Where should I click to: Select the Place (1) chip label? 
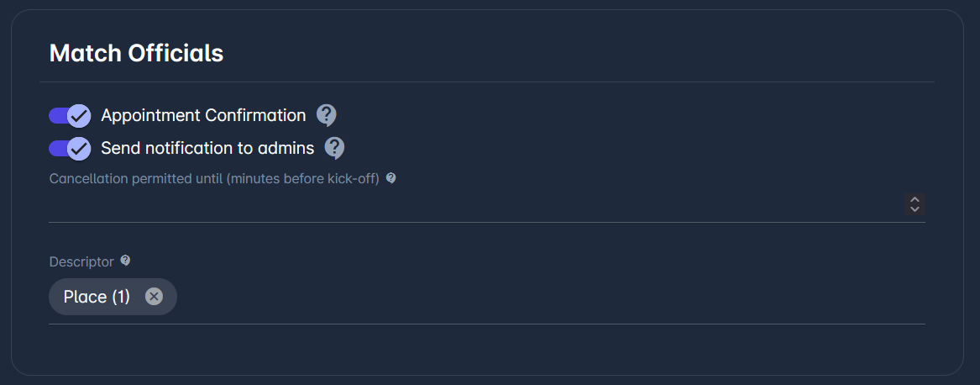tap(97, 297)
